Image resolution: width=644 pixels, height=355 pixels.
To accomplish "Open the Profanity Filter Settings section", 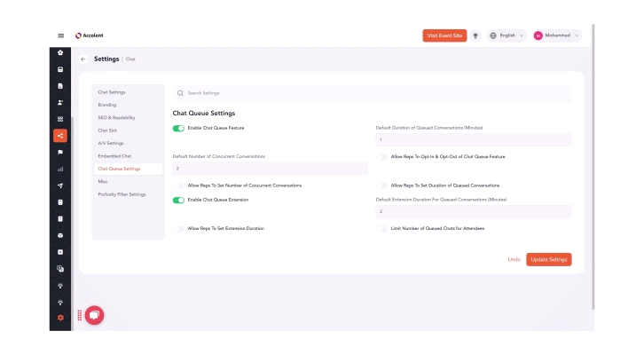I will tap(122, 193).
